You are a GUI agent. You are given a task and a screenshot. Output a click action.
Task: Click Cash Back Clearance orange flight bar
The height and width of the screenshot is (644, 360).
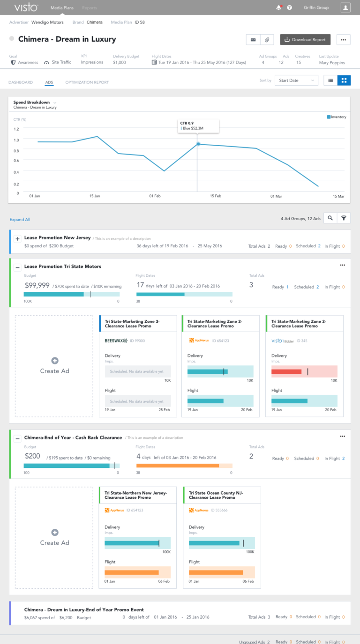184,466
